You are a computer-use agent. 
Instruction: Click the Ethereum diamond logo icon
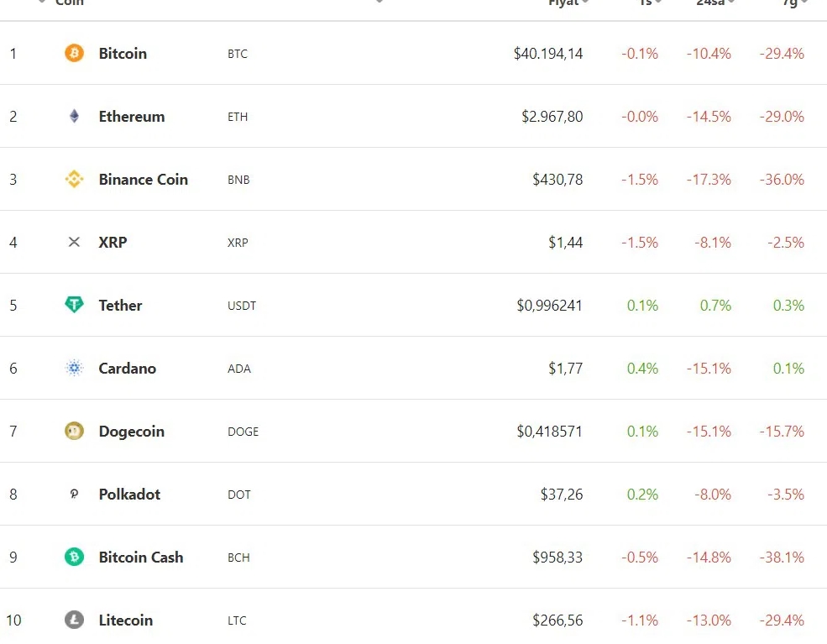75,117
